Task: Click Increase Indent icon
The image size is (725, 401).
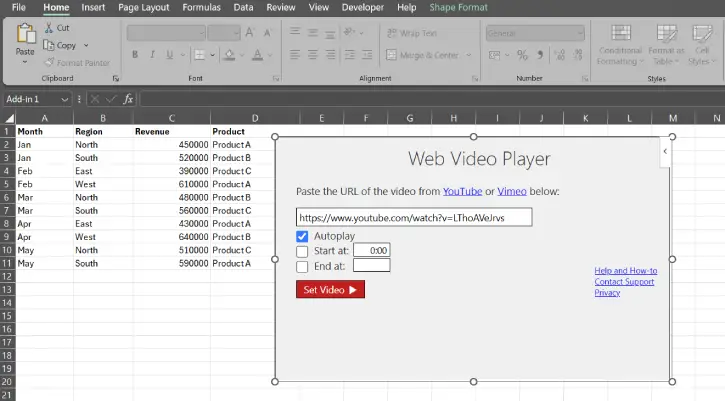Action: click(367, 55)
